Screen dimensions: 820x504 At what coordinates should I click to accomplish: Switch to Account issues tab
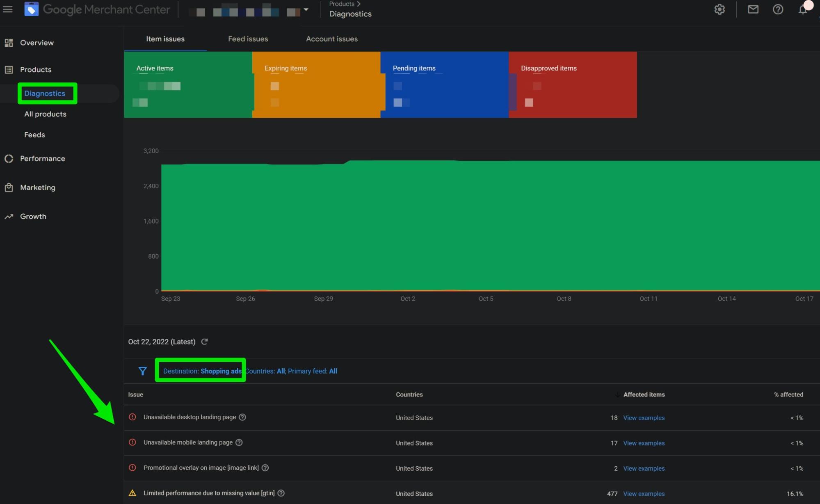(x=332, y=39)
